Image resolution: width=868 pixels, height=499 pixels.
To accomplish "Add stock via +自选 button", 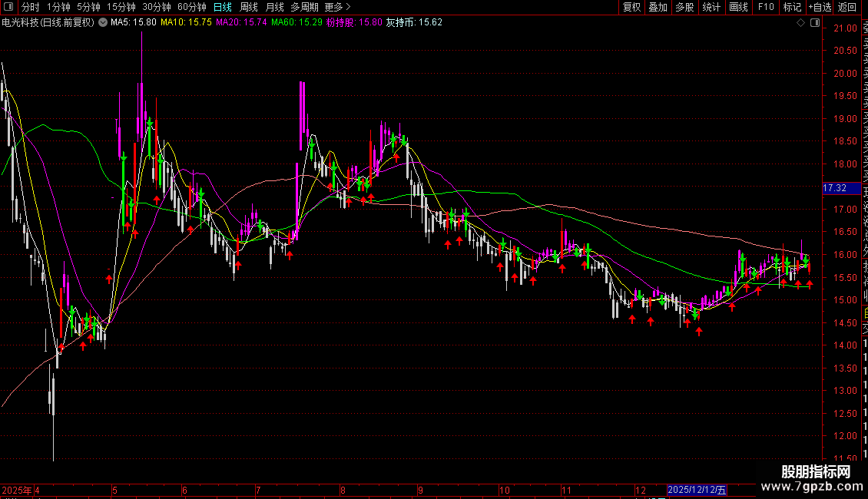I will point(820,7).
